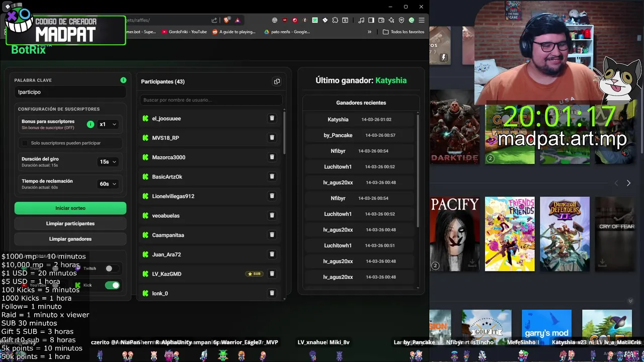
Task: Enable the Twitch platform toggle
Action: click(x=112, y=268)
